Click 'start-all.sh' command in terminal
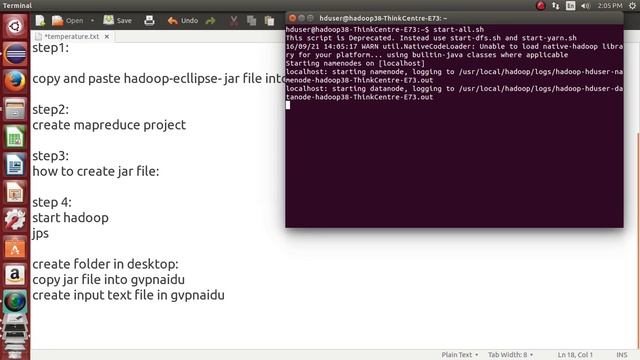This screenshot has height=360, width=640. tap(458, 29)
